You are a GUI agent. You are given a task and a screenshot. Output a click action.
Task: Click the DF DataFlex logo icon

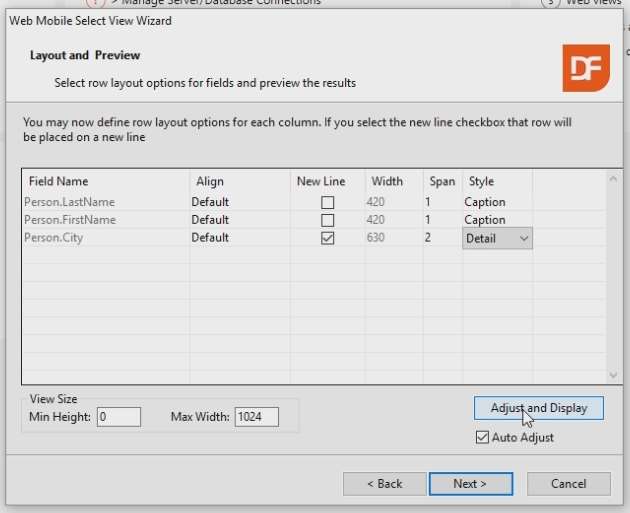[585, 68]
